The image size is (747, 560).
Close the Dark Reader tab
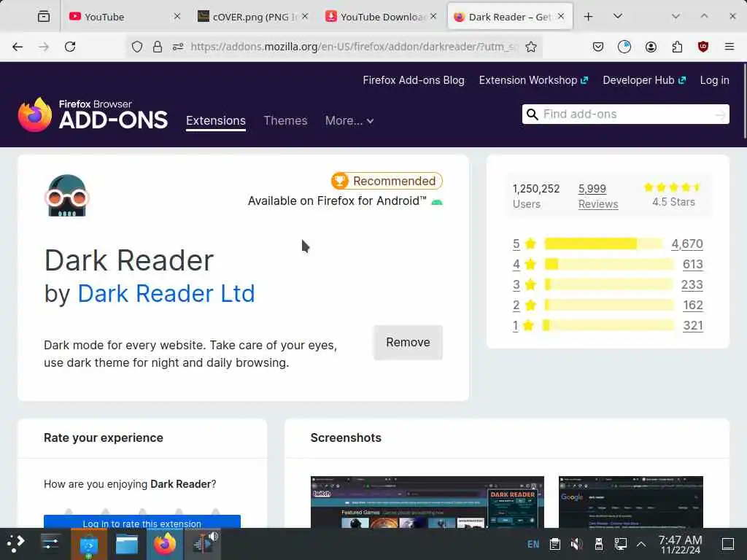(561, 16)
